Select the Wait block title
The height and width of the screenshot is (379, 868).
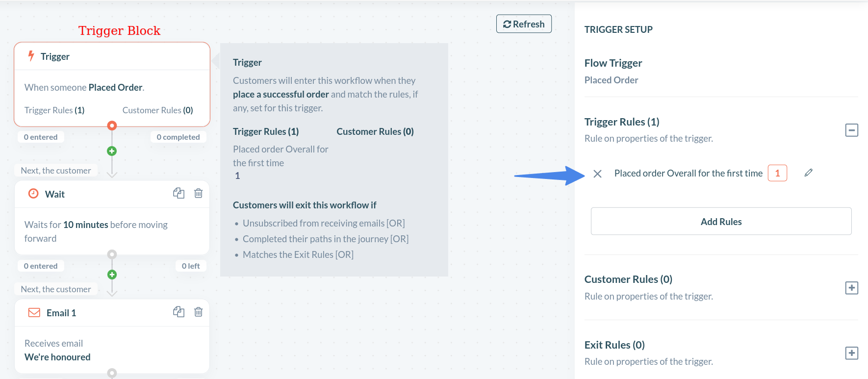coord(55,194)
